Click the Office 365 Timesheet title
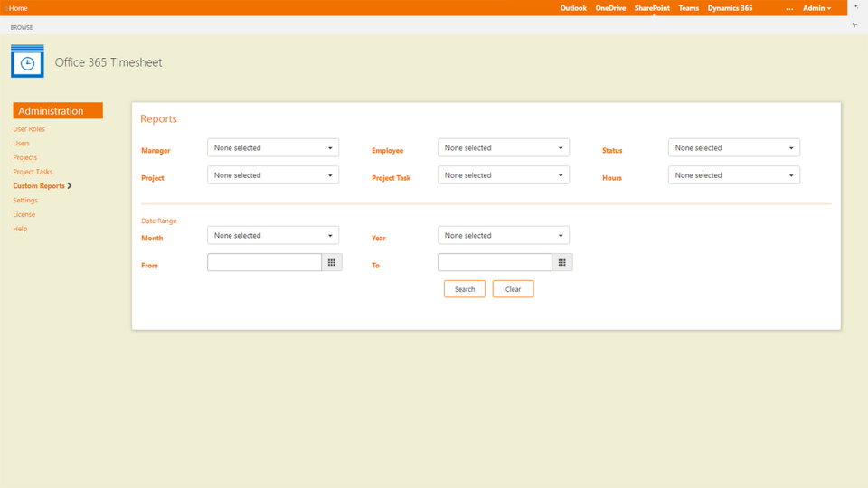868x488 pixels. pyautogui.click(x=108, y=62)
